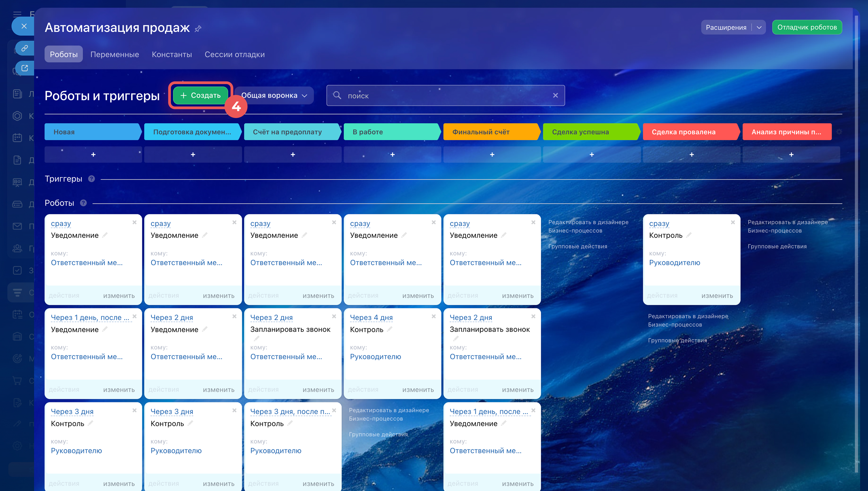
Task: Switch to the Переменные tab
Action: pyautogui.click(x=115, y=54)
